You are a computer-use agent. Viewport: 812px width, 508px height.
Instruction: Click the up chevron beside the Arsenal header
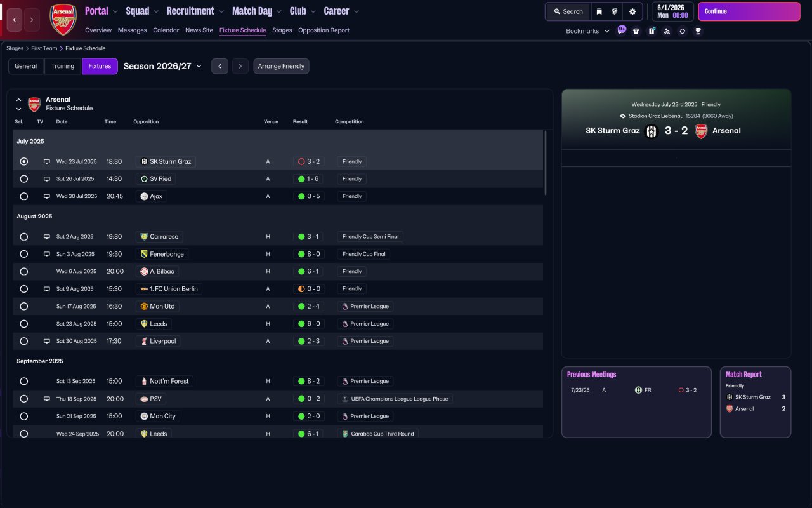tap(18, 100)
